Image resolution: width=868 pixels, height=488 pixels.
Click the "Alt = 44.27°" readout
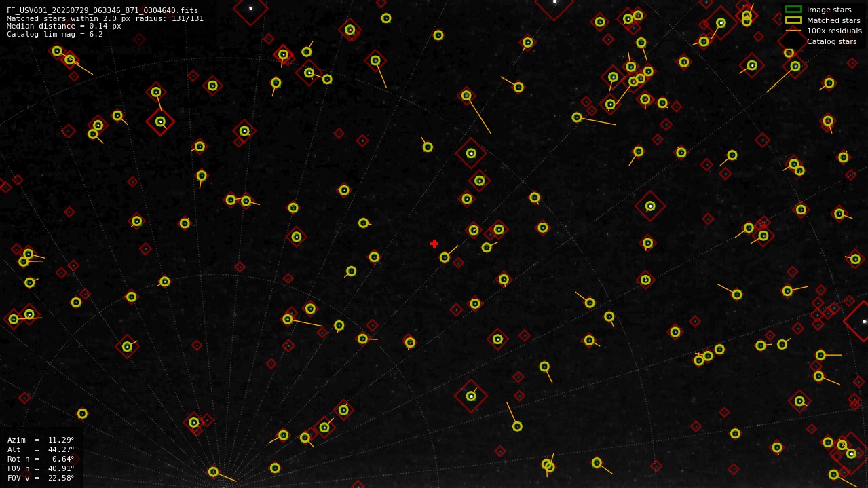[x=41, y=449]
